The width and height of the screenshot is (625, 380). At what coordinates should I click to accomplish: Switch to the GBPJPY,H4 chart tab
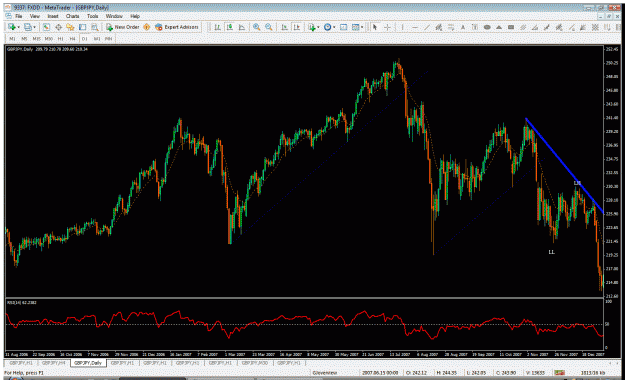pos(53,363)
